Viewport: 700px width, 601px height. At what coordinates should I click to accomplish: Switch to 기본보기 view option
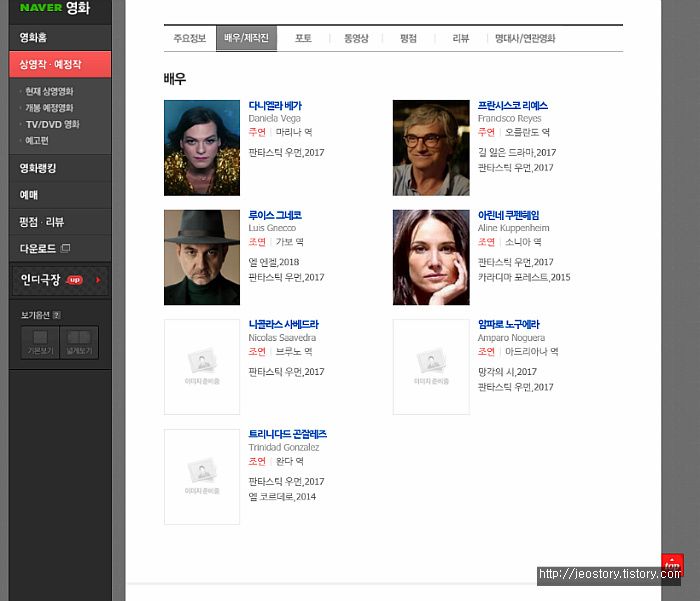(40, 342)
